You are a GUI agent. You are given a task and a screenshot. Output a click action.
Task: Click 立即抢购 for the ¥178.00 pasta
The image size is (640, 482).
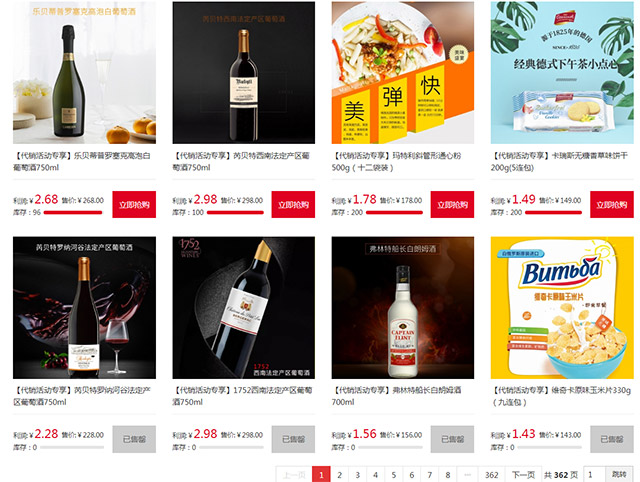tap(453, 204)
